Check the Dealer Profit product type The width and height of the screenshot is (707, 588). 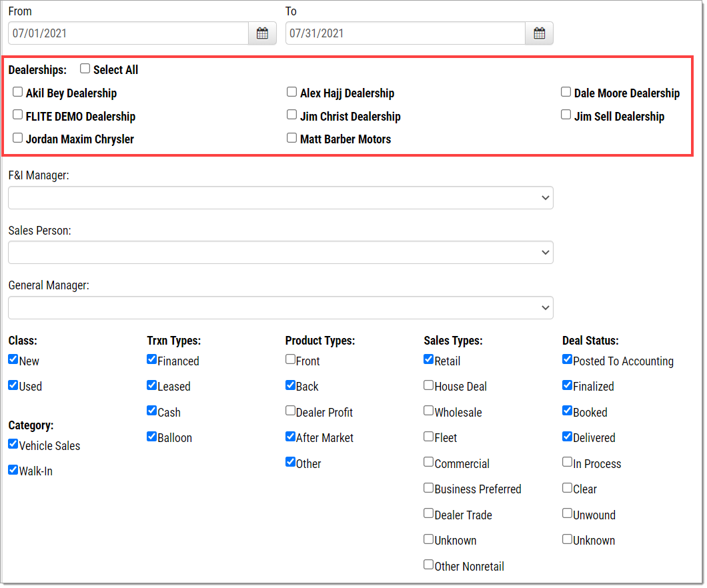[x=290, y=411]
